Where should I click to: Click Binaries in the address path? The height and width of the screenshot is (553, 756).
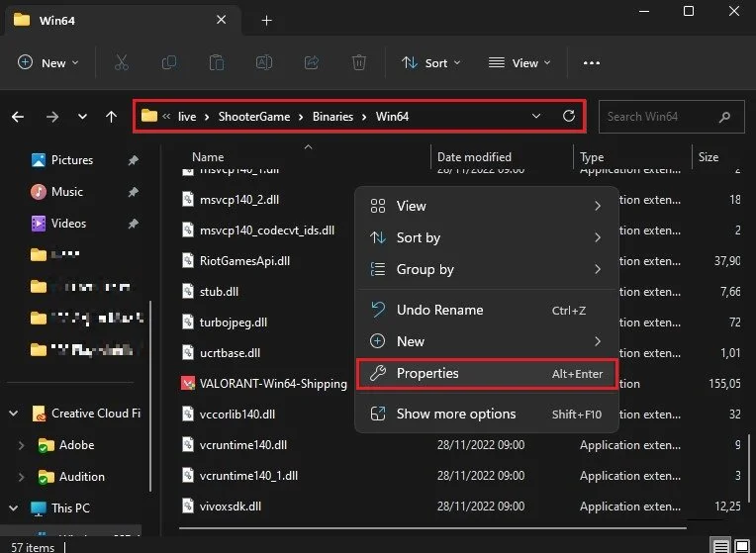pyautogui.click(x=332, y=117)
